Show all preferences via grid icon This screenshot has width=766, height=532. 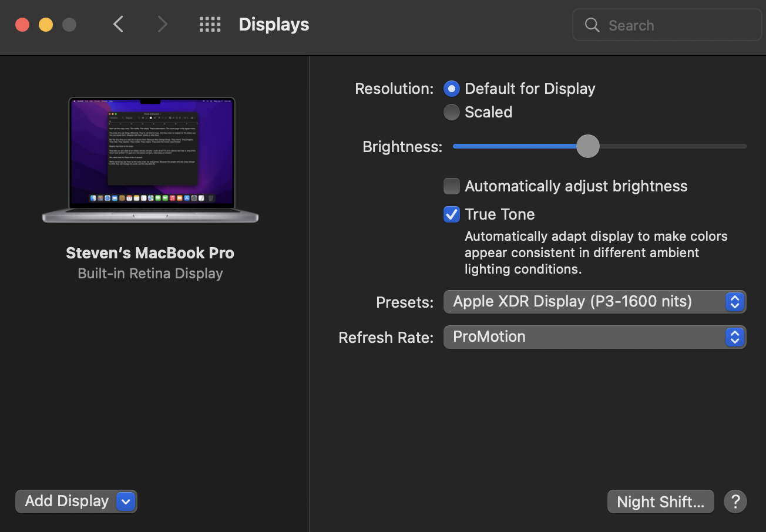(x=210, y=24)
